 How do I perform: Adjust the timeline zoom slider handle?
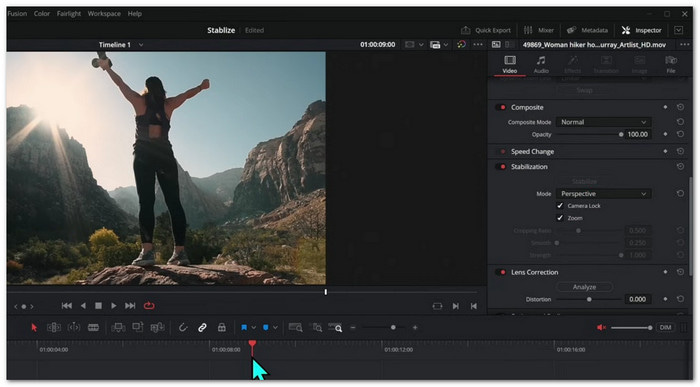(393, 328)
